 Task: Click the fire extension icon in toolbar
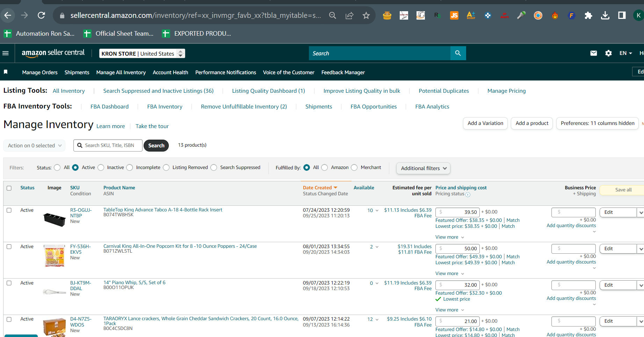click(x=555, y=15)
